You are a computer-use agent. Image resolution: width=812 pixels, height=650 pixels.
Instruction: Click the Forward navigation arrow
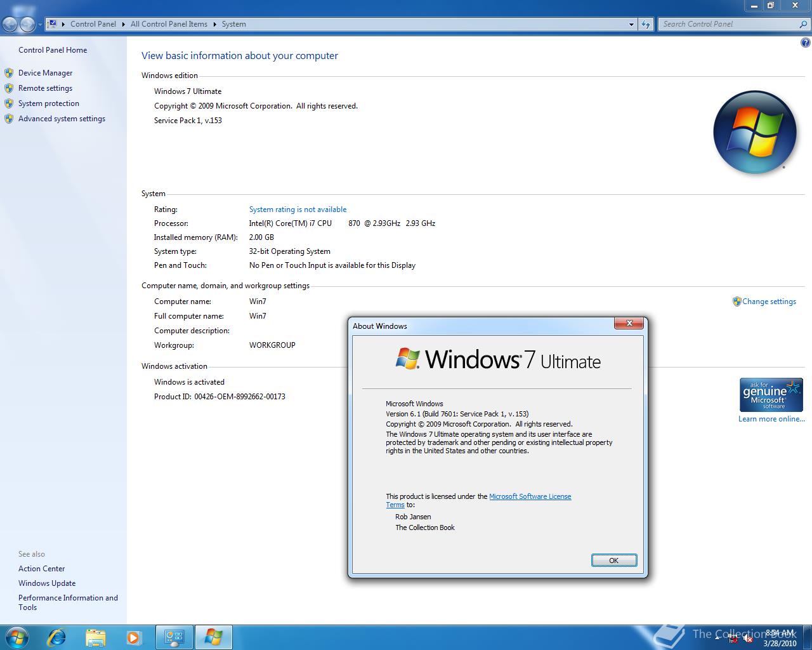(27, 24)
